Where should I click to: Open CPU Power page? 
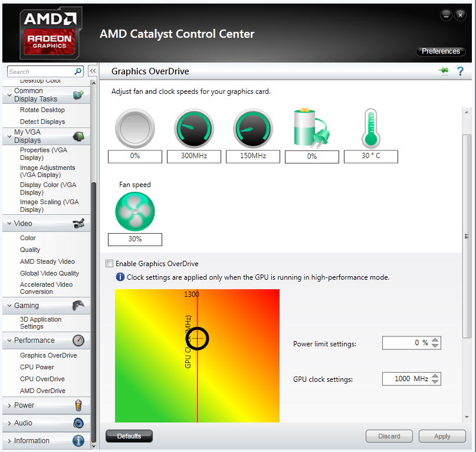(x=37, y=367)
